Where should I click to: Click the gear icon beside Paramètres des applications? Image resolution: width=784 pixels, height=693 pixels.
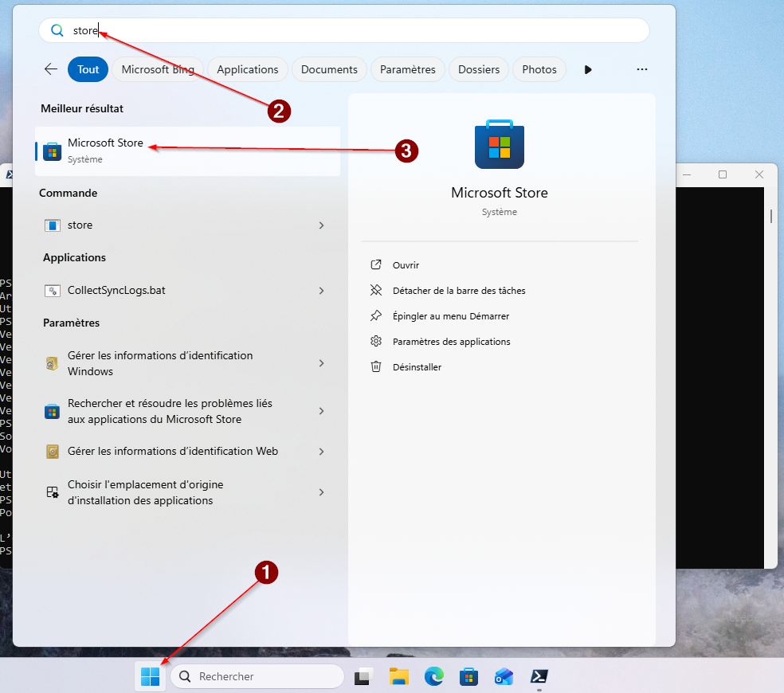pos(376,341)
